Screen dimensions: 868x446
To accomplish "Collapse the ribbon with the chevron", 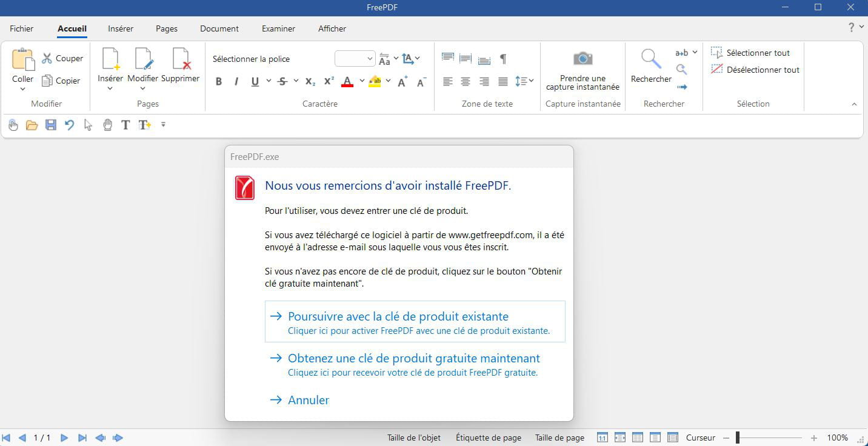I will [854, 104].
